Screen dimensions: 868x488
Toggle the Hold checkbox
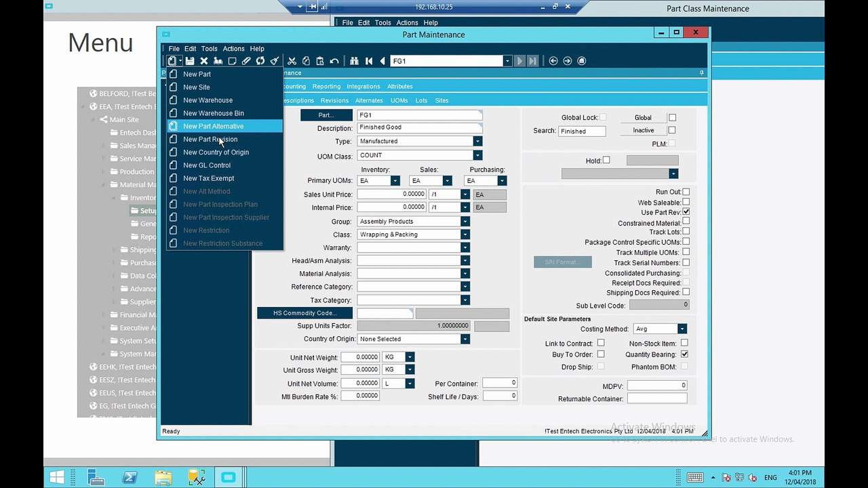coord(606,160)
